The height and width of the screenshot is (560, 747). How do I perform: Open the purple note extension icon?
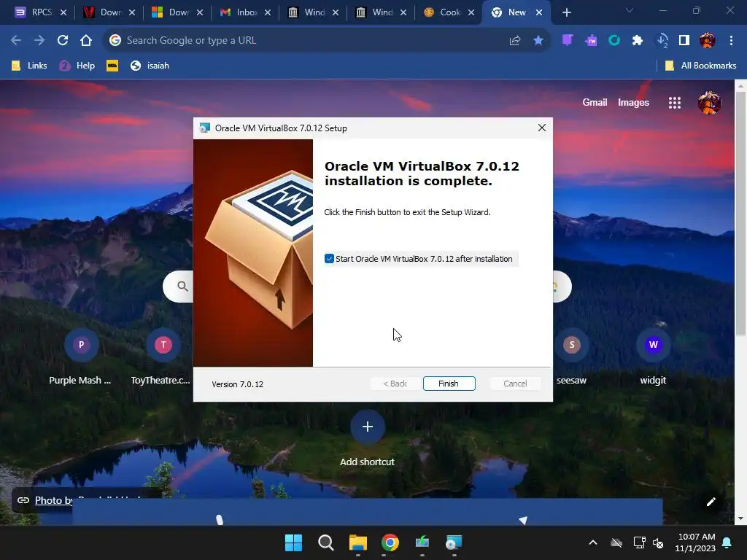(x=567, y=41)
